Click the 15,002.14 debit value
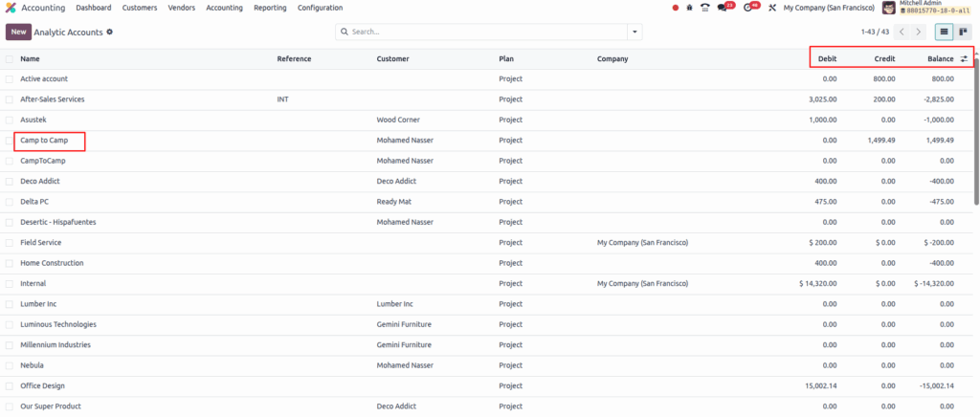The height and width of the screenshot is (417, 980). click(821, 385)
